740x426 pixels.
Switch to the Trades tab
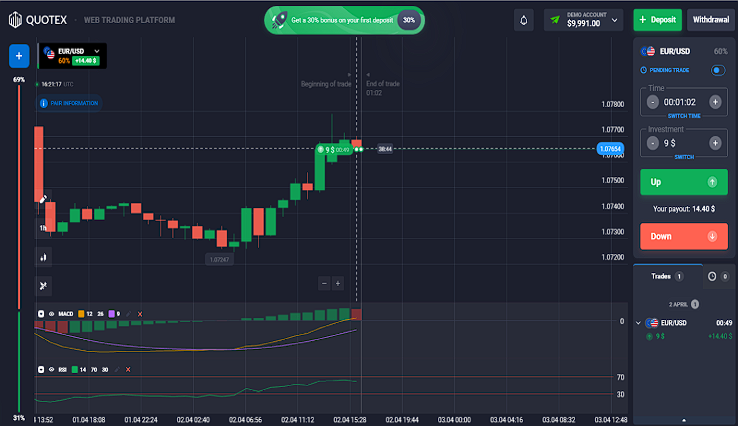(x=665, y=276)
